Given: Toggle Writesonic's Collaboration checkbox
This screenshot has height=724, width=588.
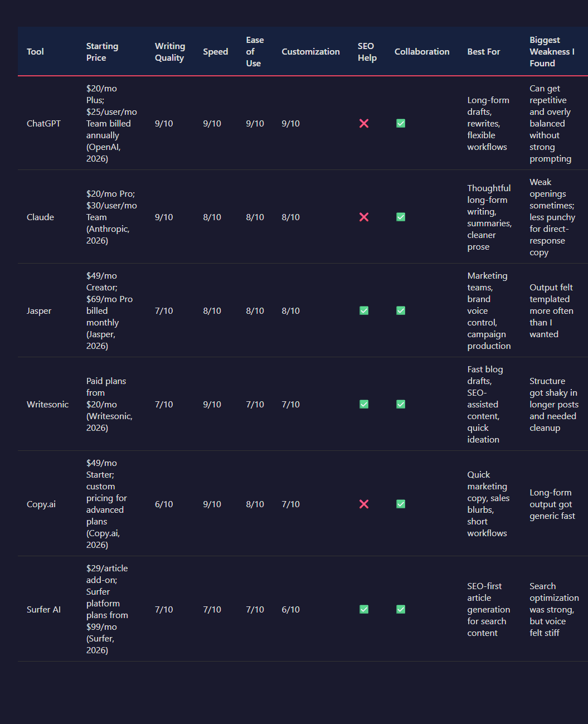Looking at the screenshot, I should (401, 404).
